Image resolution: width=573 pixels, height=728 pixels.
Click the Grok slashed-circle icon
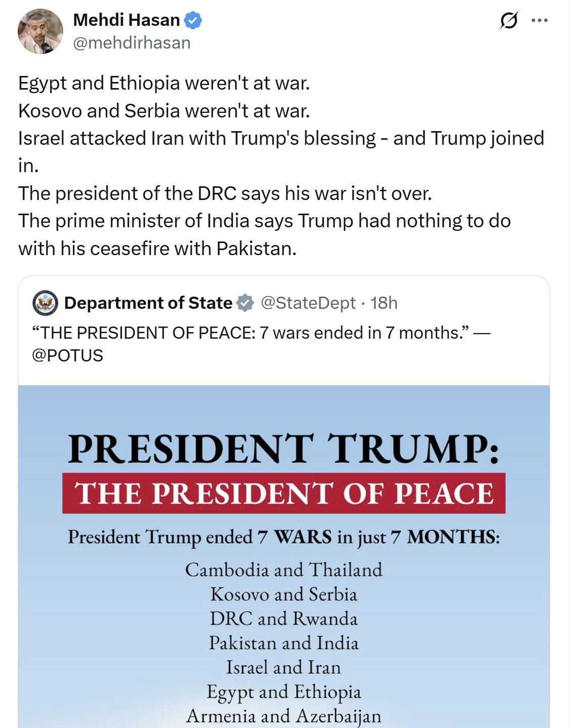click(508, 21)
